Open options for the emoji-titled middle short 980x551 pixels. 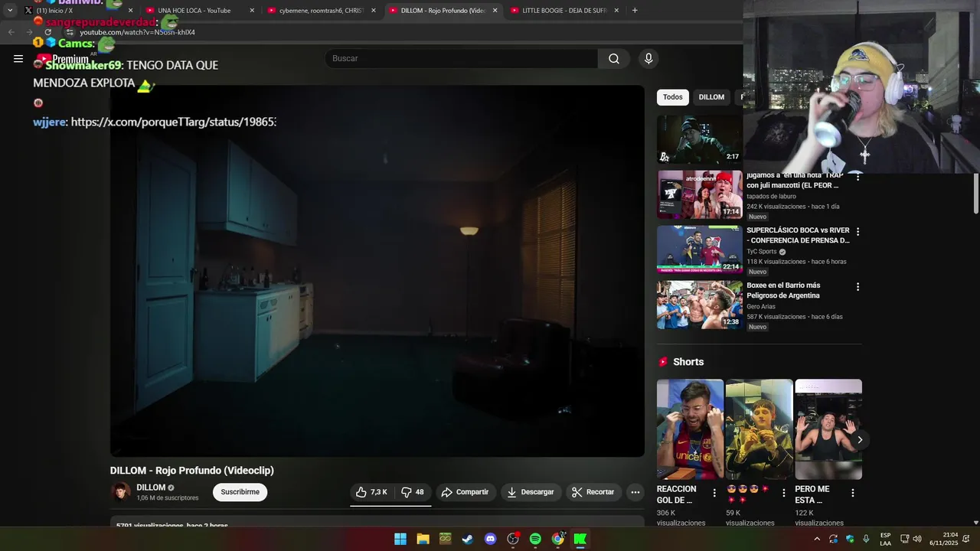pyautogui.click(x=783, y=493)
